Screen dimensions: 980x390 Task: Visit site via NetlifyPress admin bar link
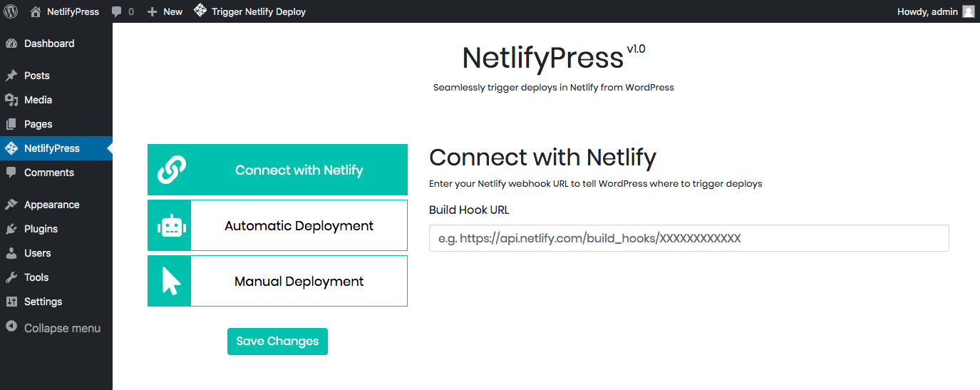(x=65, y=11)
